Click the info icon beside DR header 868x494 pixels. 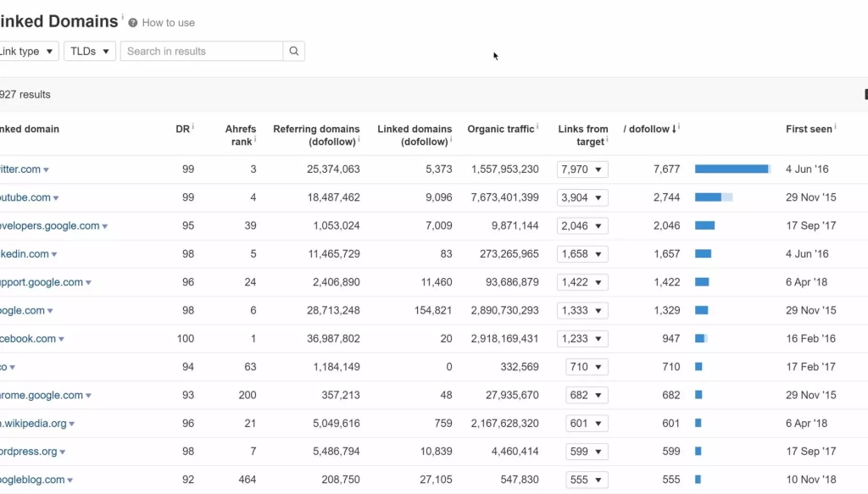tap(192, 127)
